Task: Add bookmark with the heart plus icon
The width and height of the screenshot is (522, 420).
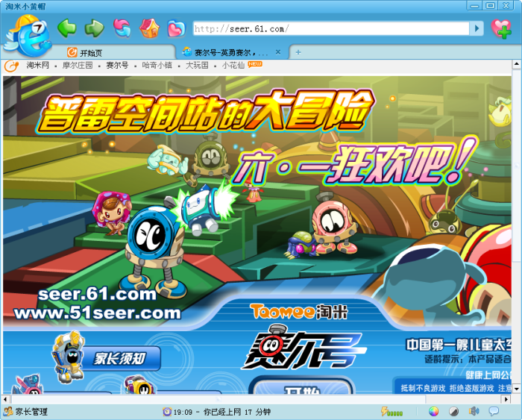Action: pos(501,28)
